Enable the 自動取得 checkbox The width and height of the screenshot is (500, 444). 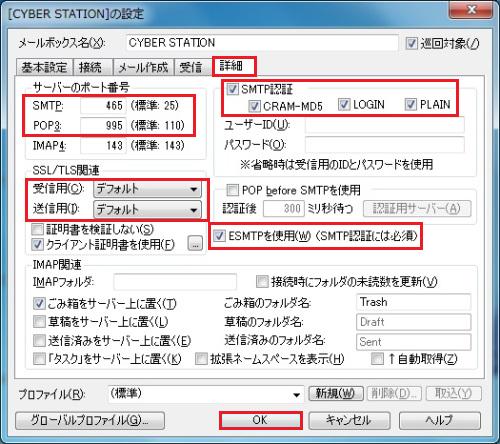pyautogui.click(x=377, y=359)
